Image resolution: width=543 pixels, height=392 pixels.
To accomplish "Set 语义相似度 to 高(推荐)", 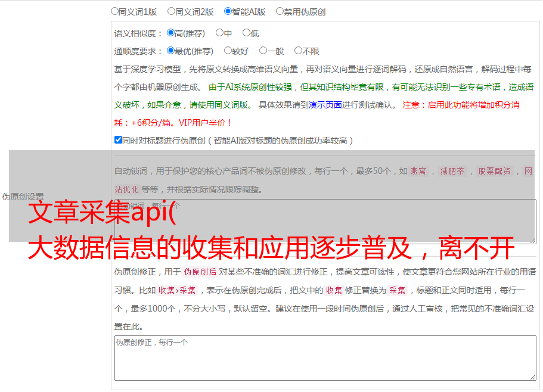I will tap(170, 33).
